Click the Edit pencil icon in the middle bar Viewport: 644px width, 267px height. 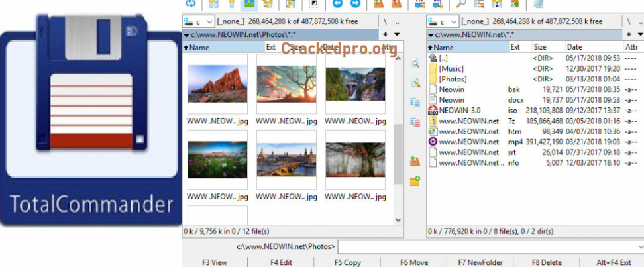[415, 82]
